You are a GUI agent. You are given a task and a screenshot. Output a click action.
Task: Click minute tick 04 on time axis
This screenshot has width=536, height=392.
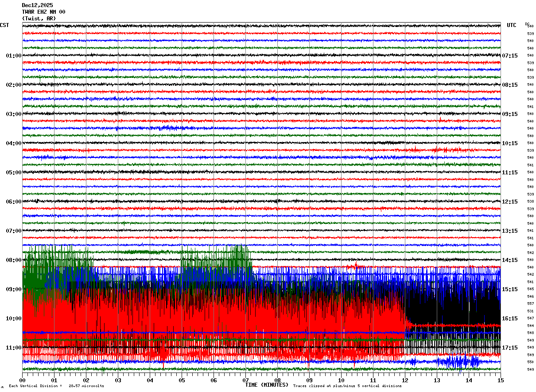150,380
